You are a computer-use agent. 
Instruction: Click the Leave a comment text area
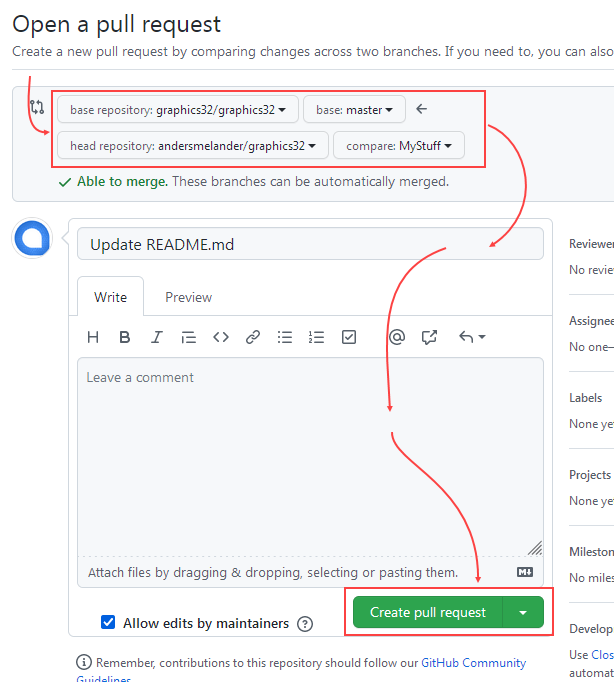tap(310, 457)
